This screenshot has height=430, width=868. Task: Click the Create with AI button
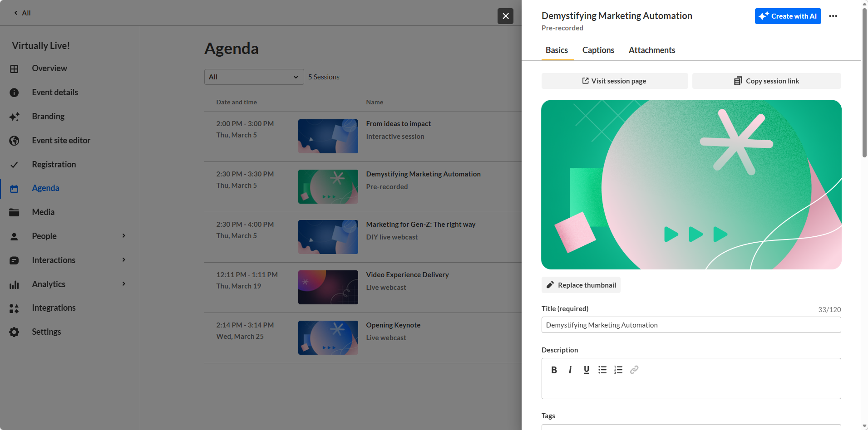788,16
